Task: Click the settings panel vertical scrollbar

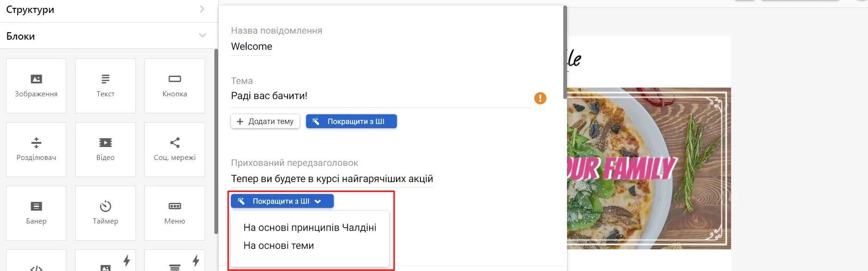Action: click(x=565, y=53)
